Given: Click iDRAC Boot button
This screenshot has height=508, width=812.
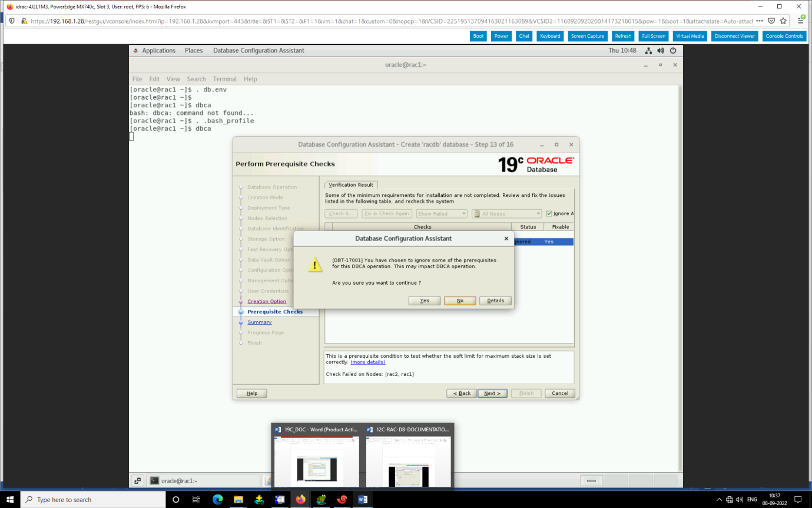Looking at the screenshot, I should [x=478, y=36].
